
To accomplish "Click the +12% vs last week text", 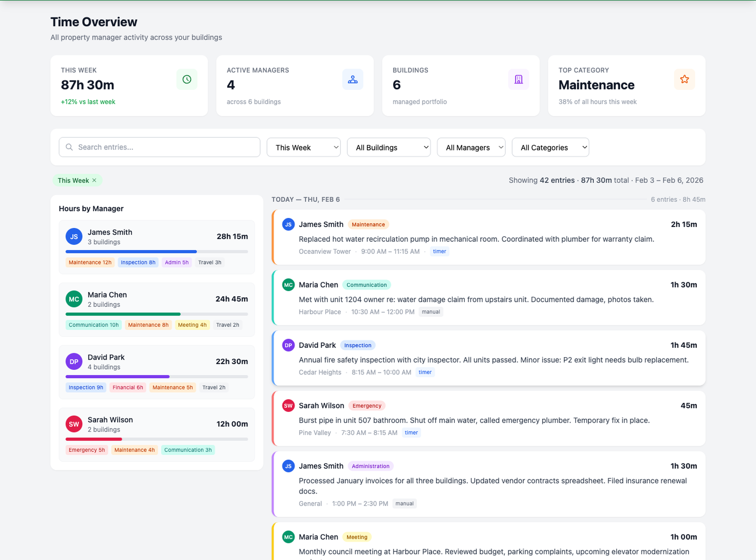I will [88, 102].
